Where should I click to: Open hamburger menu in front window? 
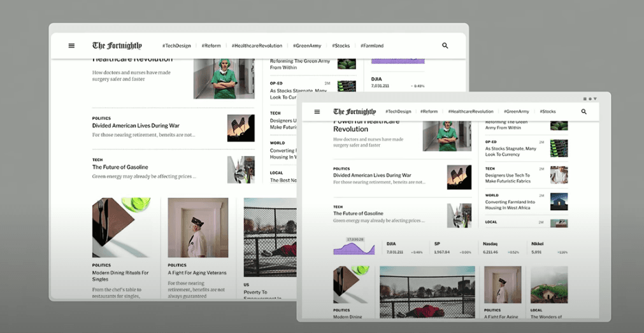317,111
